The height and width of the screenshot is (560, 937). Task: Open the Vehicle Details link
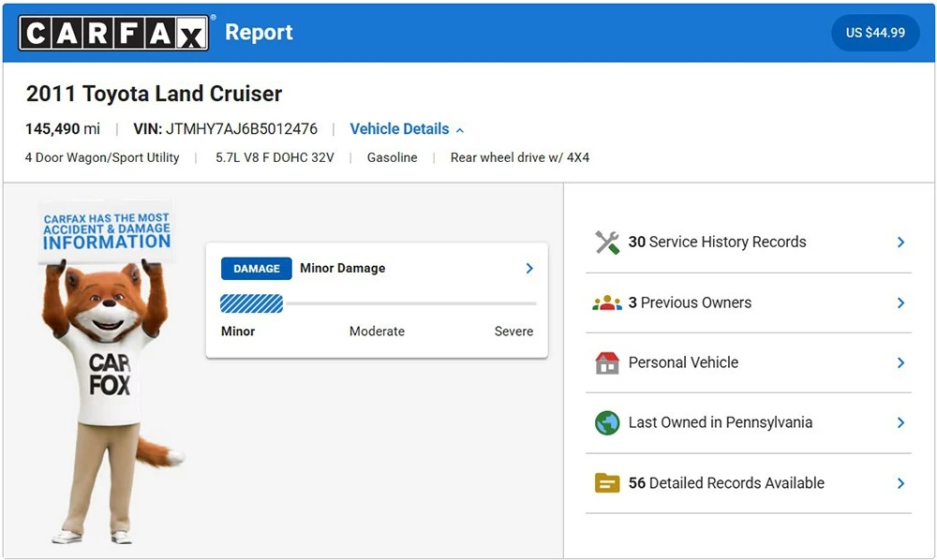399,129
